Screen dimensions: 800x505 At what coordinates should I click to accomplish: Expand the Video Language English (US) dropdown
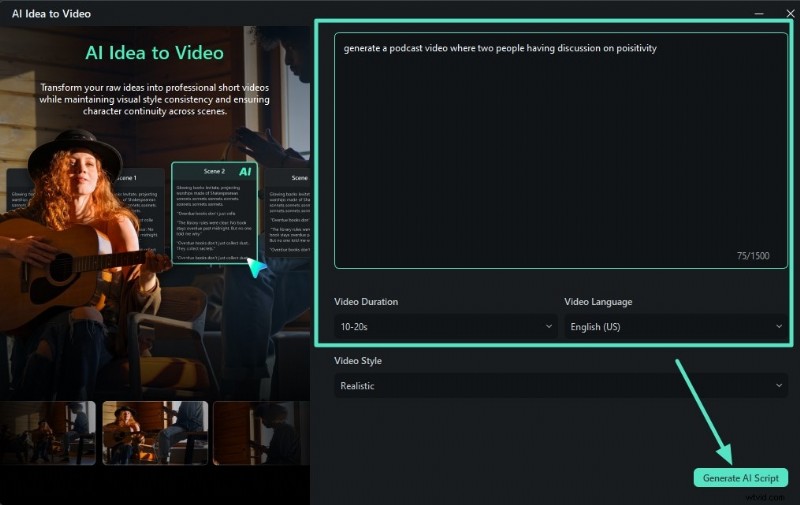tap(676, 326)
